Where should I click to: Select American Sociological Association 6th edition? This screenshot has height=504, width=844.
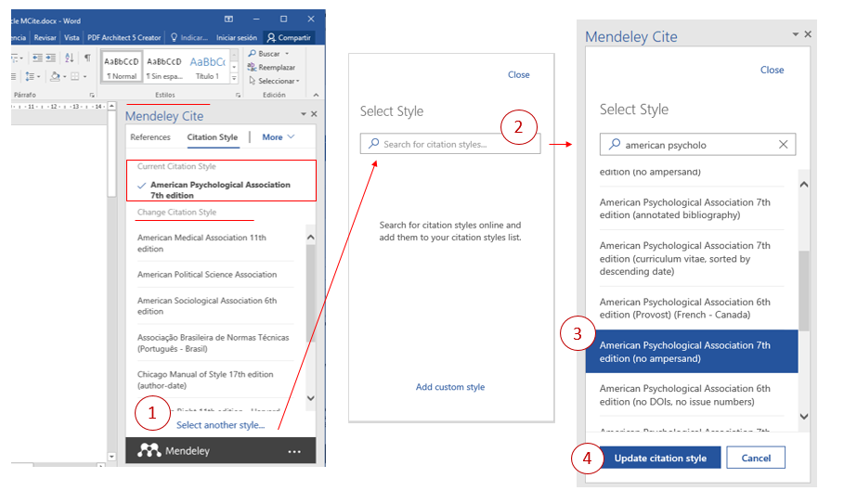point(215,306)
